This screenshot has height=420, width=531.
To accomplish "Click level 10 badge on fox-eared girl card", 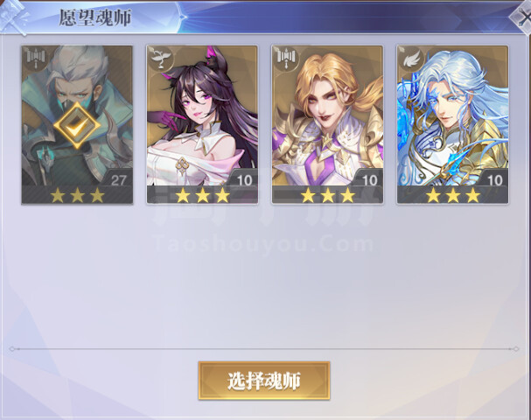I will tap(244, 179).
